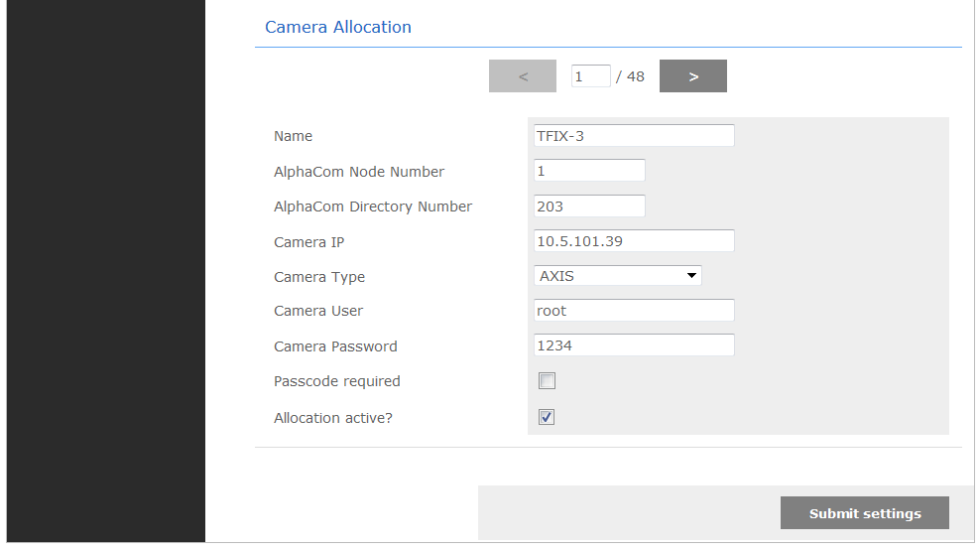Click the Camera Password field
This screenshot has width=980, height=550.
(x=634, y=345)
